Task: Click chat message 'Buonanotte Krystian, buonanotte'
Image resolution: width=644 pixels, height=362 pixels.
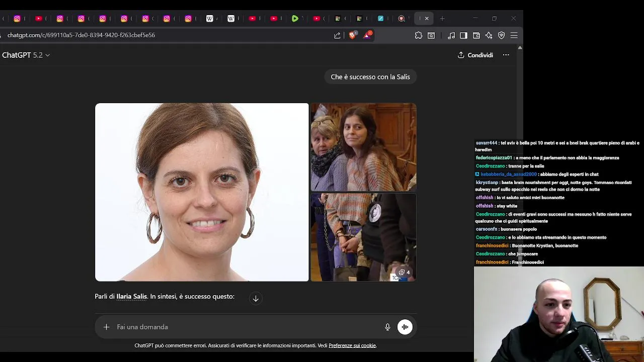Action: (x=545, y=246)
